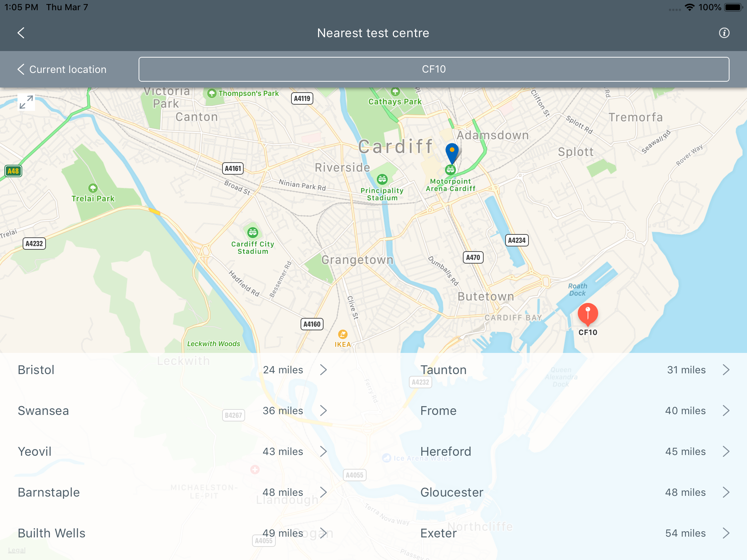This screenshot has height=560, width=747.
Task: Tap Cardiff City Stadium marker icon
Action: pyautogui.click(x=252, y=232)
